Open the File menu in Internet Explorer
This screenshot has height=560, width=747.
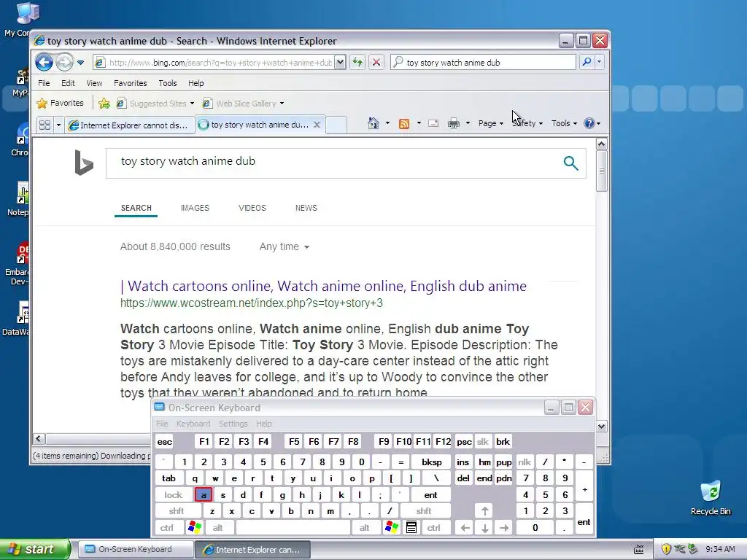pyautogui.click(x=44, y=83)
